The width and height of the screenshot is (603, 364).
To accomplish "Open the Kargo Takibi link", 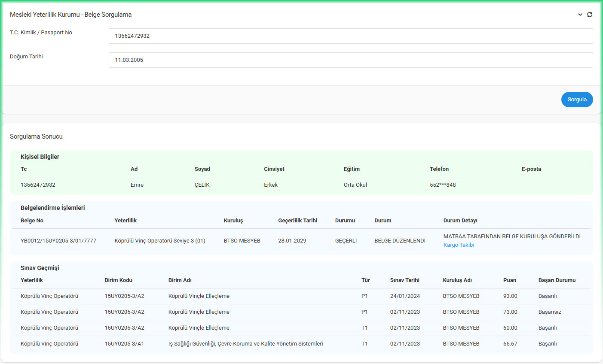I will point(459,245).
